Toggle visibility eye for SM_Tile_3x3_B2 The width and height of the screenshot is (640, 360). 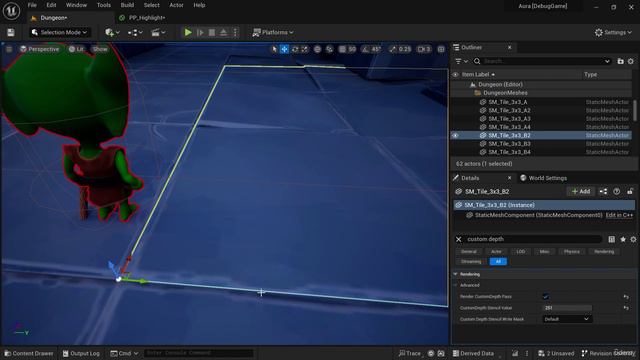456,136
